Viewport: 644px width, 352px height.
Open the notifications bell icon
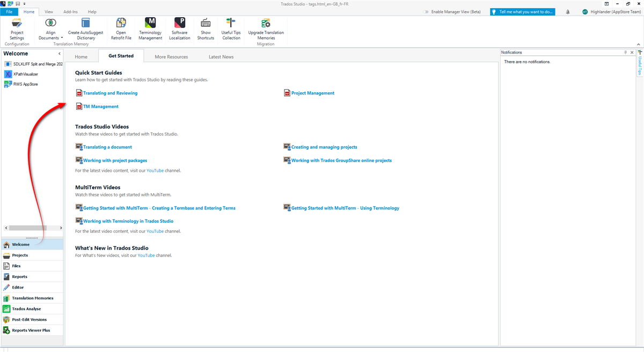568,11
